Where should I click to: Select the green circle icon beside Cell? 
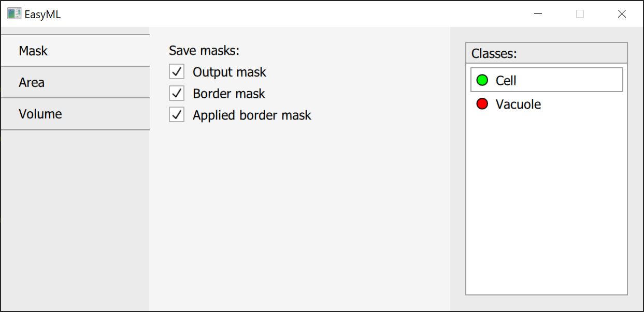(x=482, y=80)
